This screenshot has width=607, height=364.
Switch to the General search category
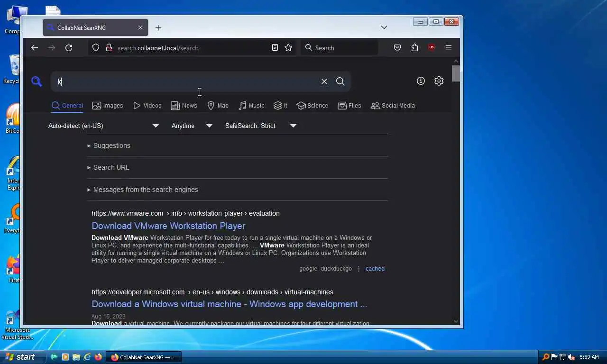67,106
